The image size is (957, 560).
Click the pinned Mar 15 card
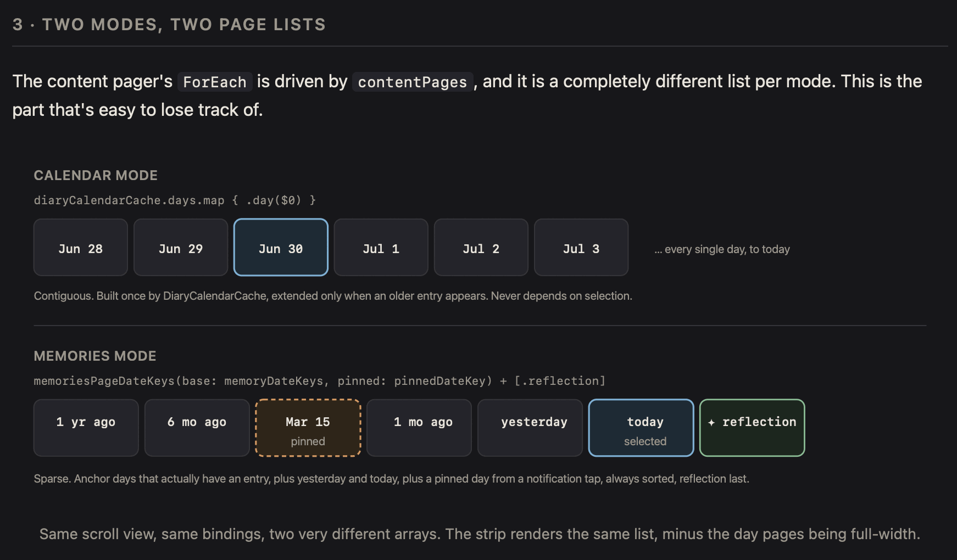(308, 428)
